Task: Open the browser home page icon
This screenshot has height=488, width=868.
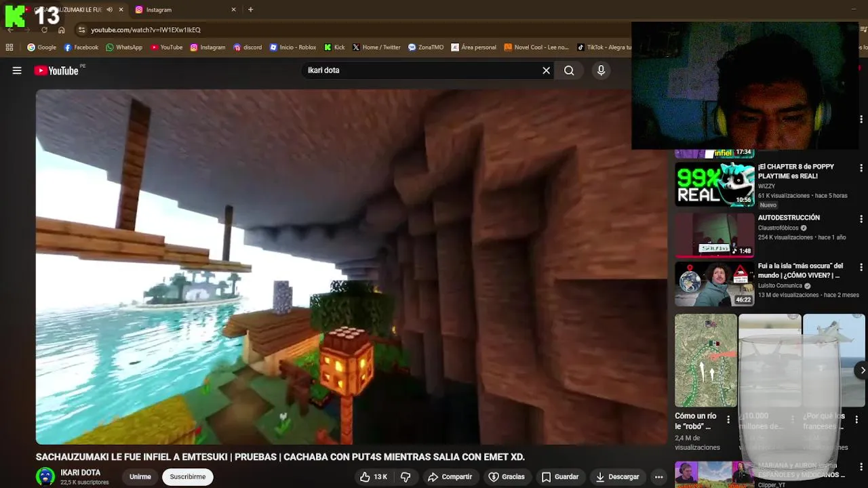Action: coord(62,30)
